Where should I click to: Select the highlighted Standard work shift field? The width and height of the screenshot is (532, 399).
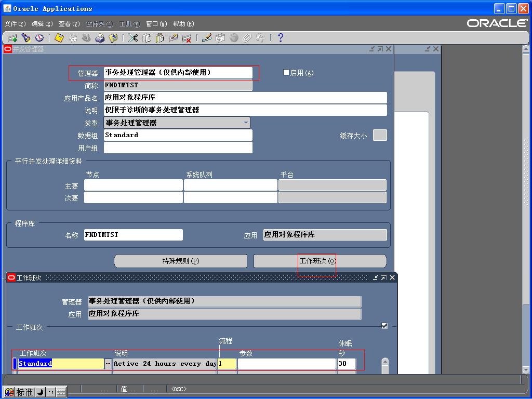coord(61,364)
